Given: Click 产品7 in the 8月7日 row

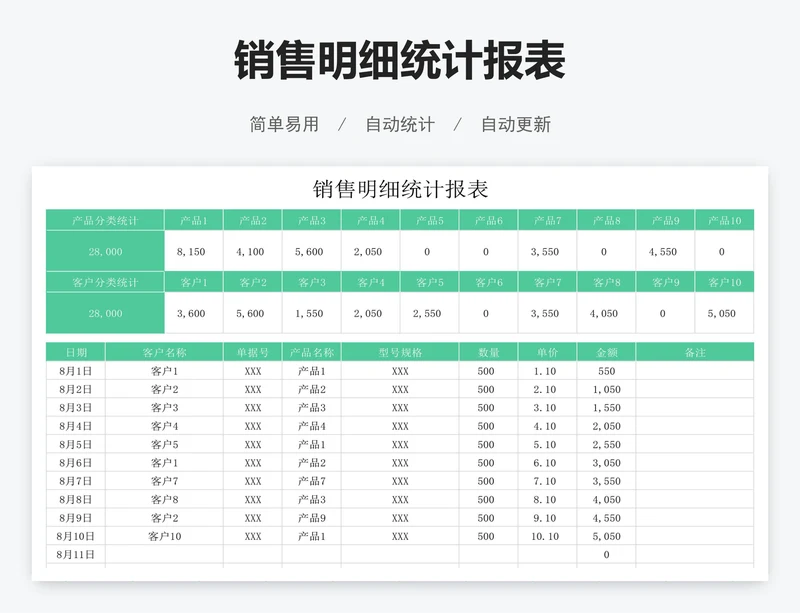Looking at the screenshot, I should point(312,481).
